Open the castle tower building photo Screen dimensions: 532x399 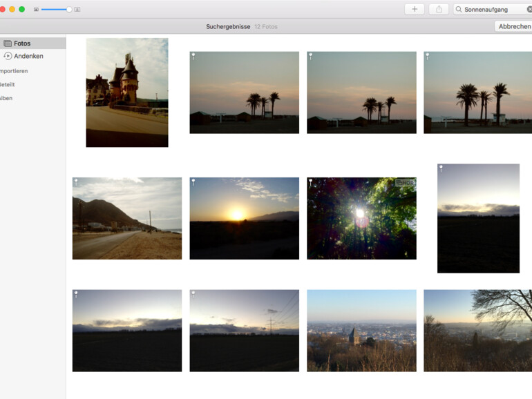tap(127, 93)
